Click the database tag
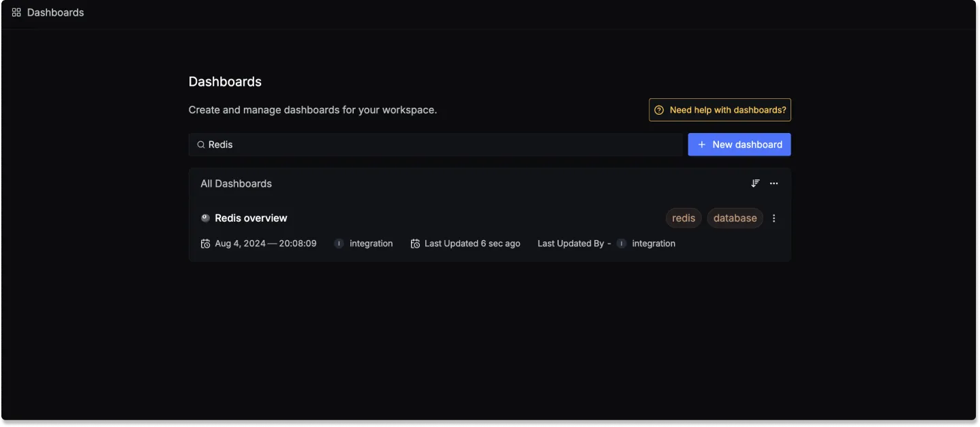Image resolution: width=980 pixels, height=427 pixels. (x=735, y=218)
